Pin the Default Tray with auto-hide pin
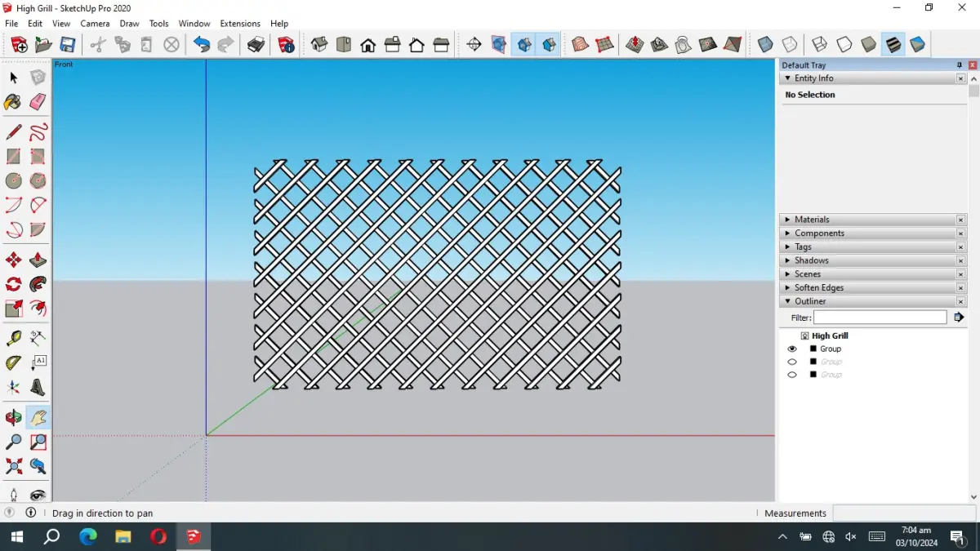980x551 pixels. click(960, 65)
